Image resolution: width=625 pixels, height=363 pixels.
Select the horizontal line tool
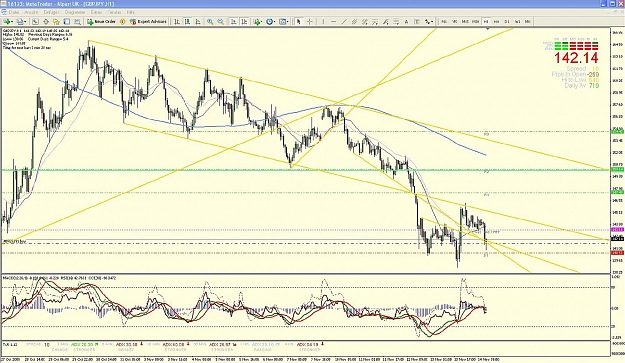[334, 22]
